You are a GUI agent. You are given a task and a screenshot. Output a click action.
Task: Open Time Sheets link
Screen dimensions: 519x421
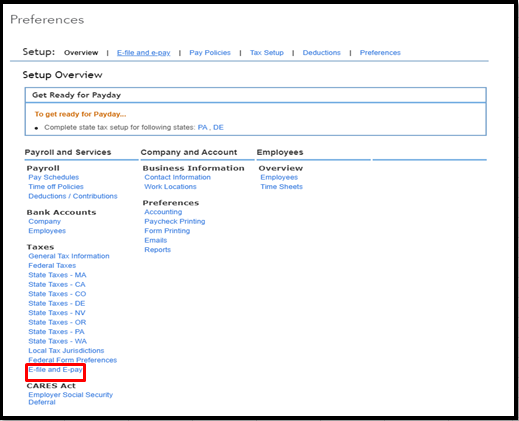coord(282,187)
